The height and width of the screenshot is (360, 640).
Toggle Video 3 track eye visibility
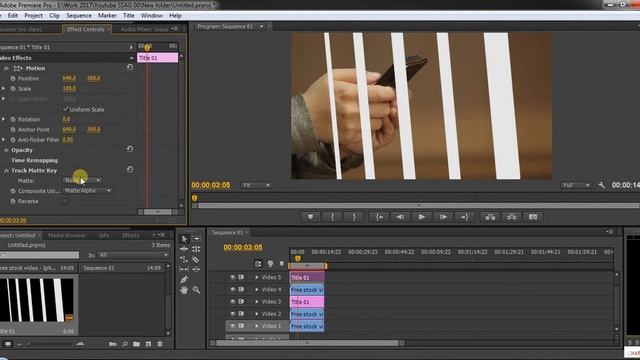tap(232, 302)
